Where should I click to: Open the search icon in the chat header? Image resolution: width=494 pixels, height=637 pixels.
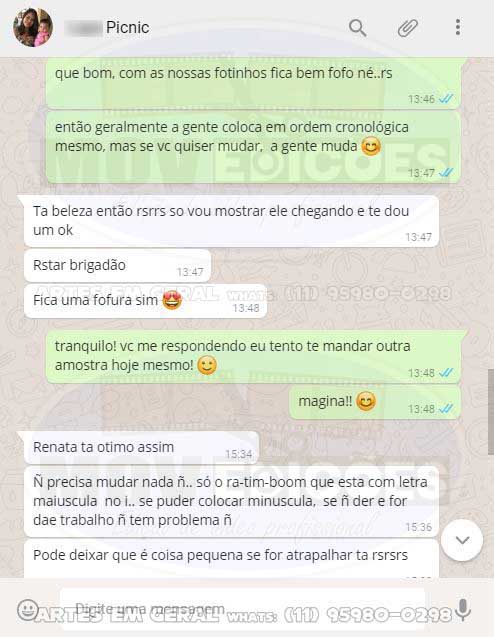tap(358, 28)
